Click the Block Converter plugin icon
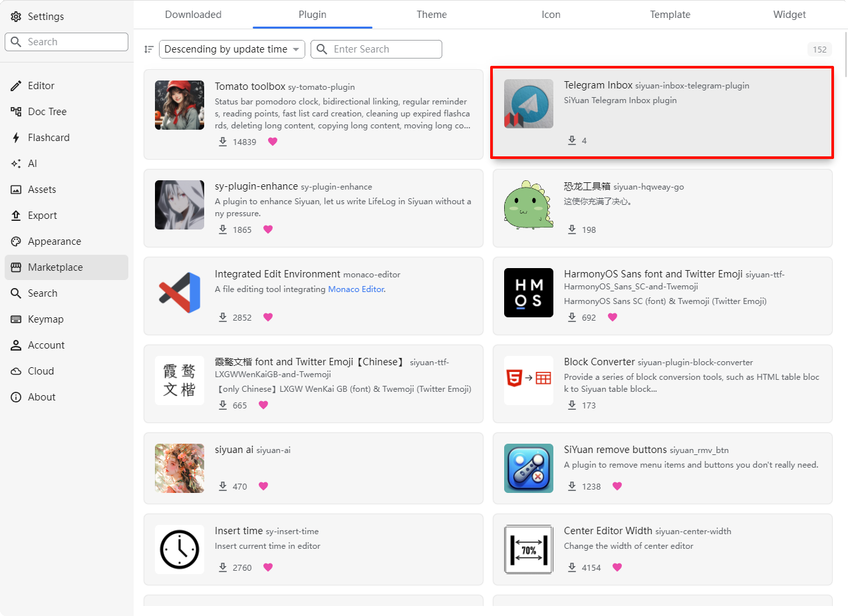This screenshot has width=848, height=616. (528, 381)
